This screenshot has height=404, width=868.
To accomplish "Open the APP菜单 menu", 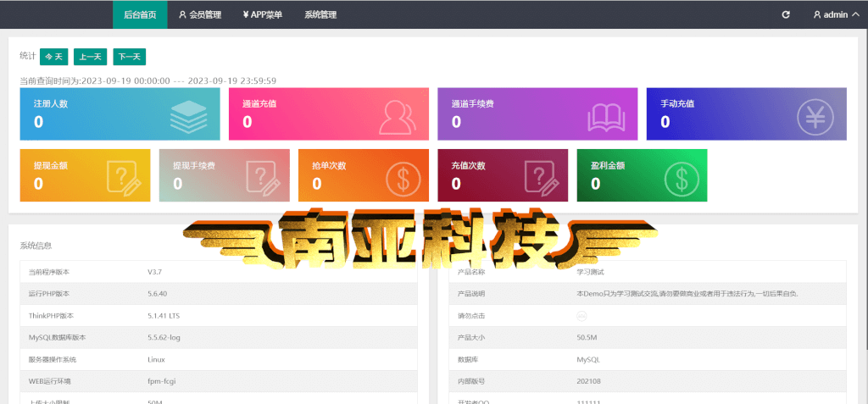I will [263, 15].
